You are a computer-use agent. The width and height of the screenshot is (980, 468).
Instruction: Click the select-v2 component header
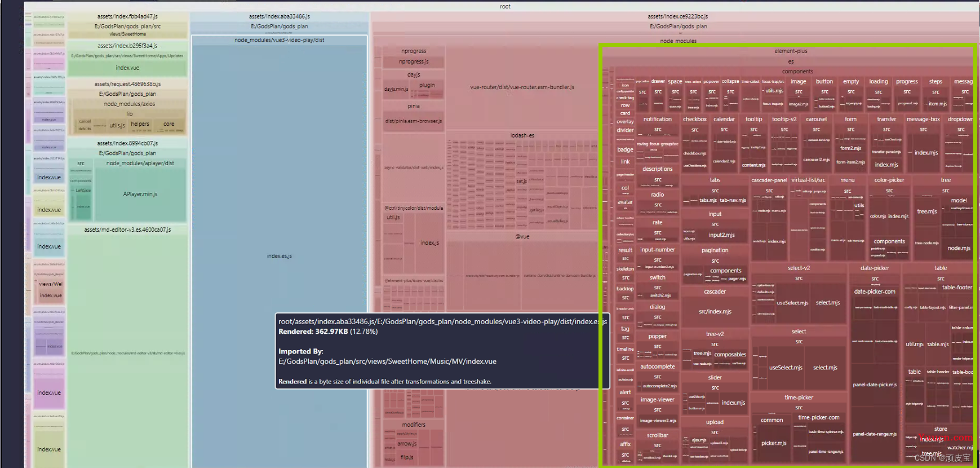(x=799, y=268)
